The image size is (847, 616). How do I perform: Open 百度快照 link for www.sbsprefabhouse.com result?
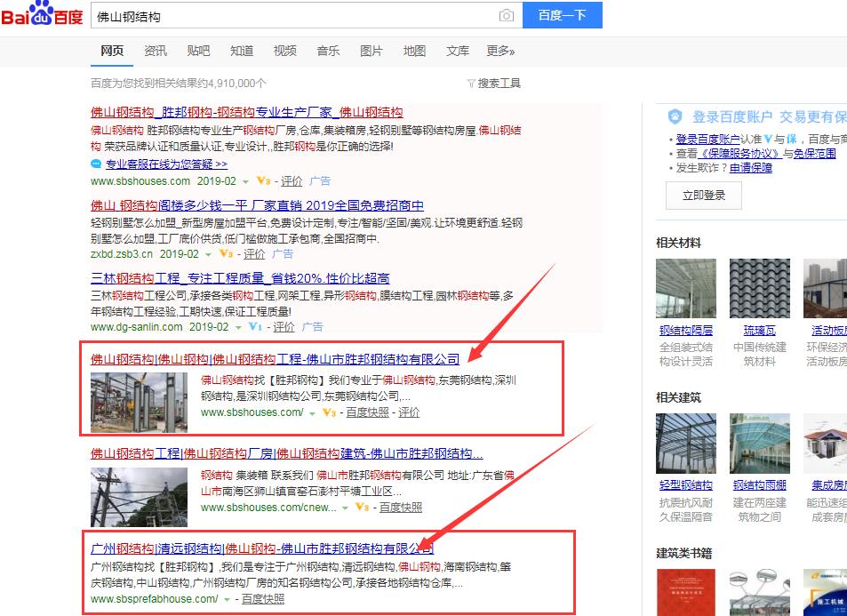(263, 599)
